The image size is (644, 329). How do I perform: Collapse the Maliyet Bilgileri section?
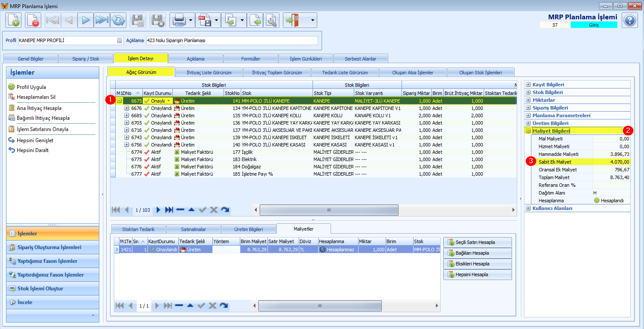528,131
